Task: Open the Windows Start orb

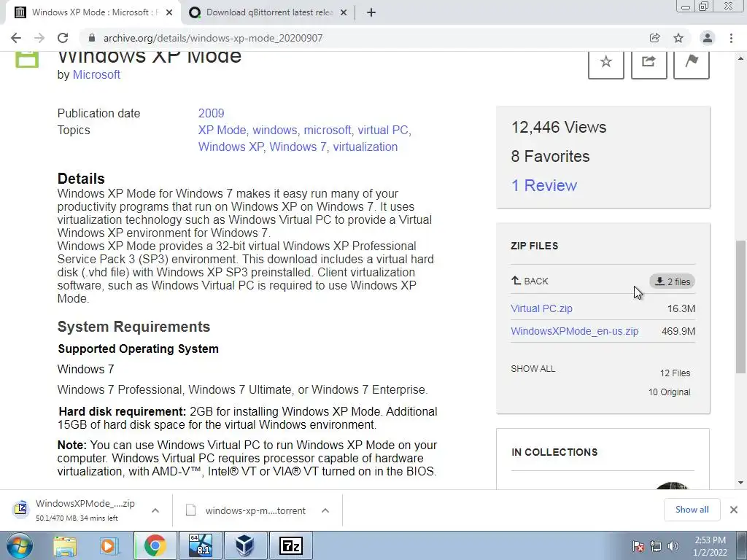Action: click(19, 545)
